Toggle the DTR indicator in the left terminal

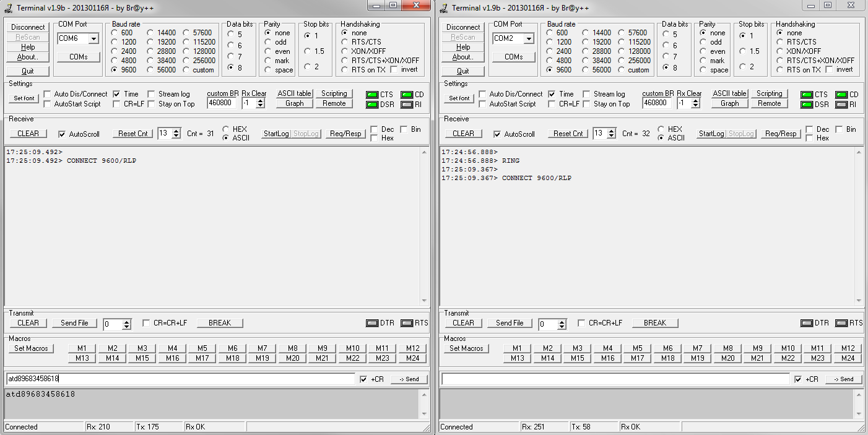[x=371, y=323]
